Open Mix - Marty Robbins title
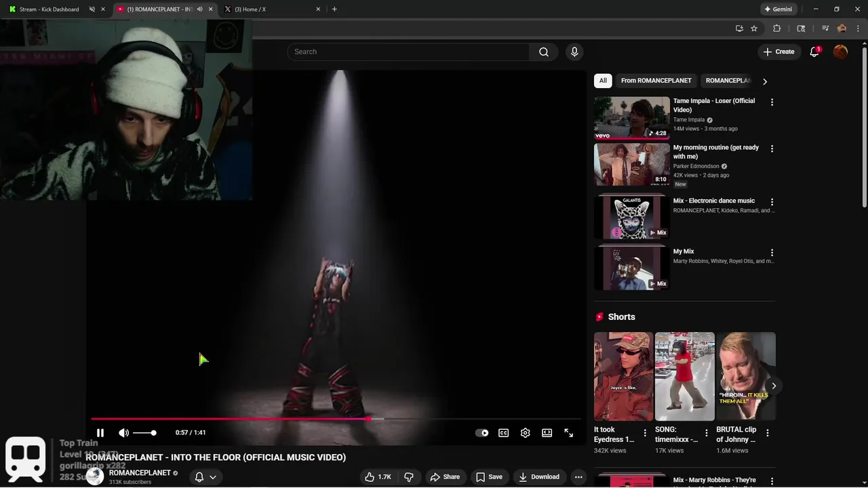 [715, 481]
